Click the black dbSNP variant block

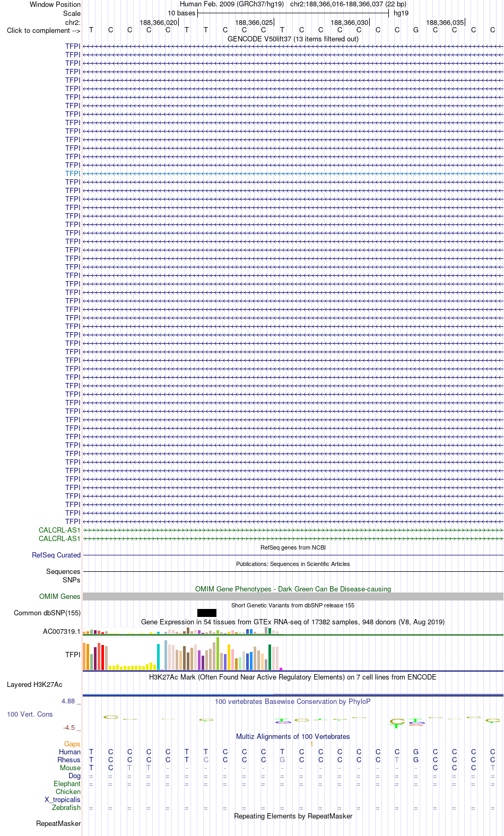(207, 613)
